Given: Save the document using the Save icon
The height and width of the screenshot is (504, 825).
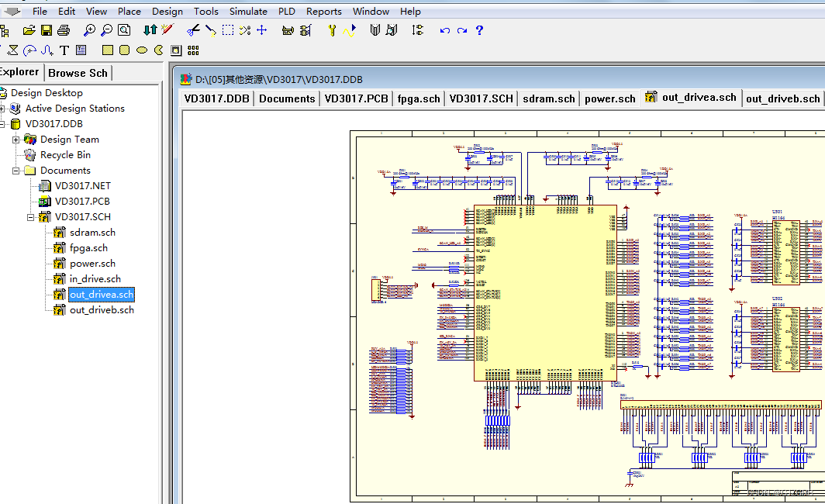Looking at the screenshot, I should pyautogui.click(x=47, y=29).
